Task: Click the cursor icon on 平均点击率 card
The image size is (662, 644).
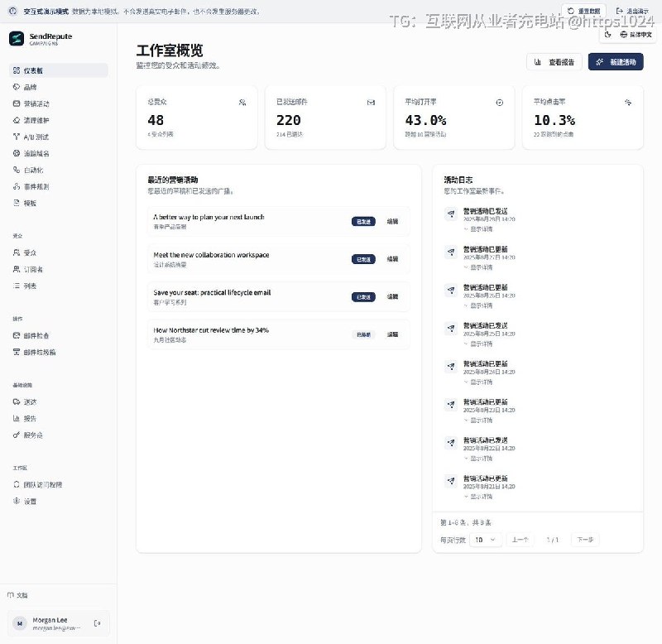Action: point(628,102)
